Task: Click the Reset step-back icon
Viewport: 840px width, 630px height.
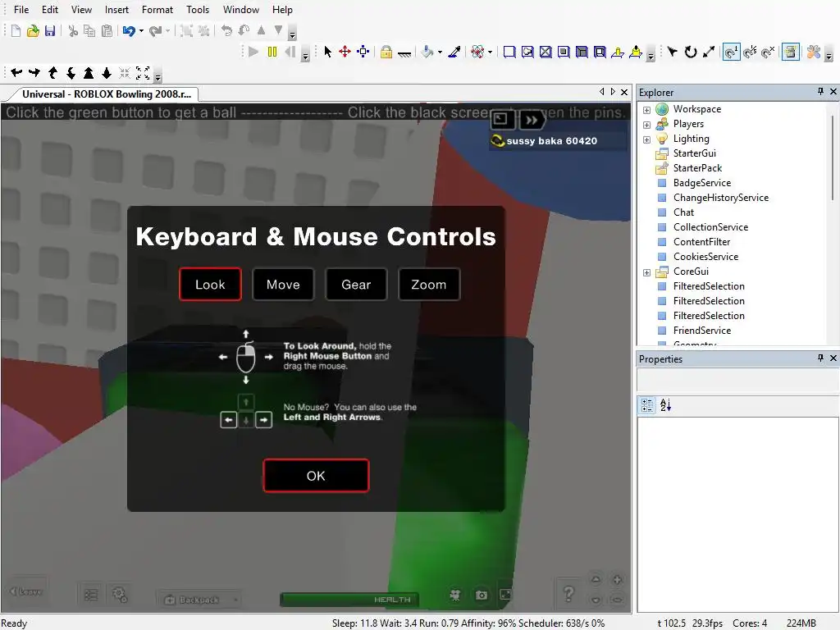Action: (x=290, y=52)
